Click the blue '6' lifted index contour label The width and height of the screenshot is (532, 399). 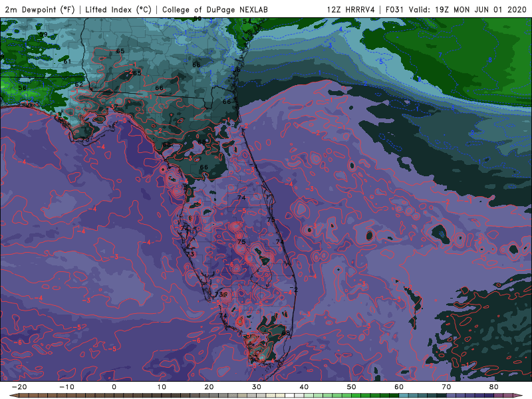pyautogui.click(x=420, y=79)
